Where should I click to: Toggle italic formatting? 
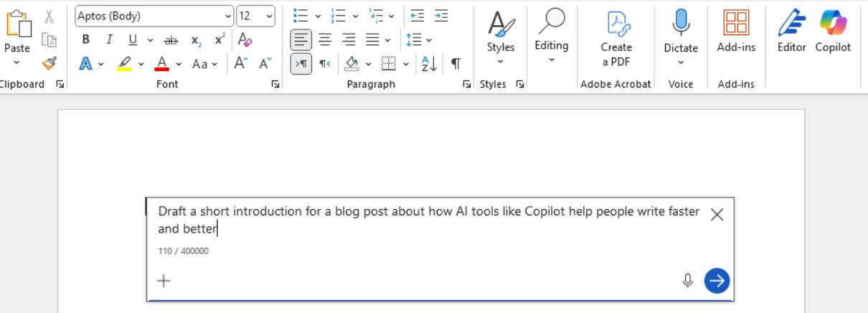tap(109, 39)
